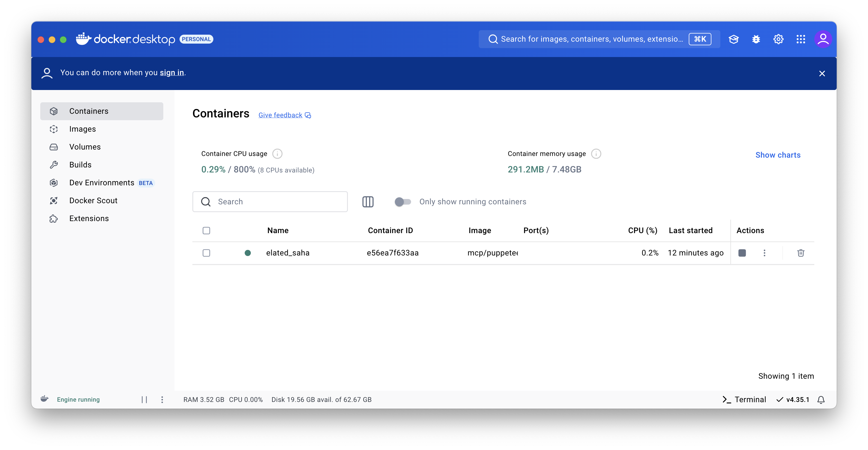
Task: Open elated_saha more actions menu
Action: [764, 253]
